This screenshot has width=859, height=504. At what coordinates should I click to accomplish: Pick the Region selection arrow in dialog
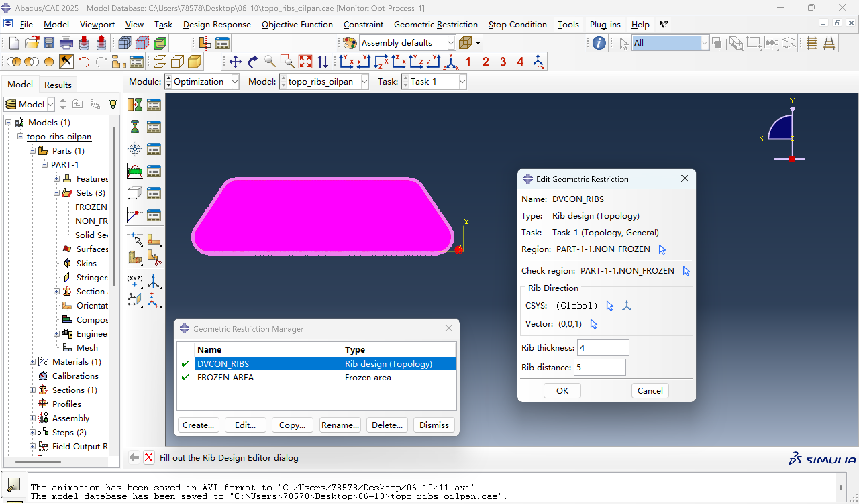(x=662, y=249)
